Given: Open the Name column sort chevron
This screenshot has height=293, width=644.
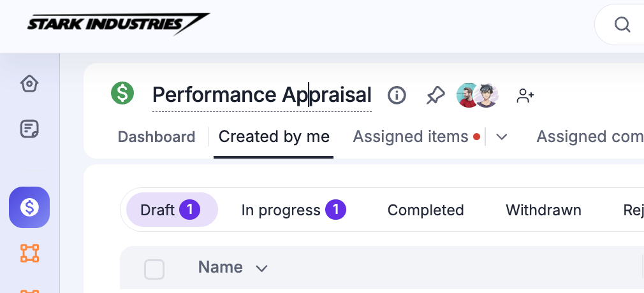Looking at the screenshot, I should 261,268.
